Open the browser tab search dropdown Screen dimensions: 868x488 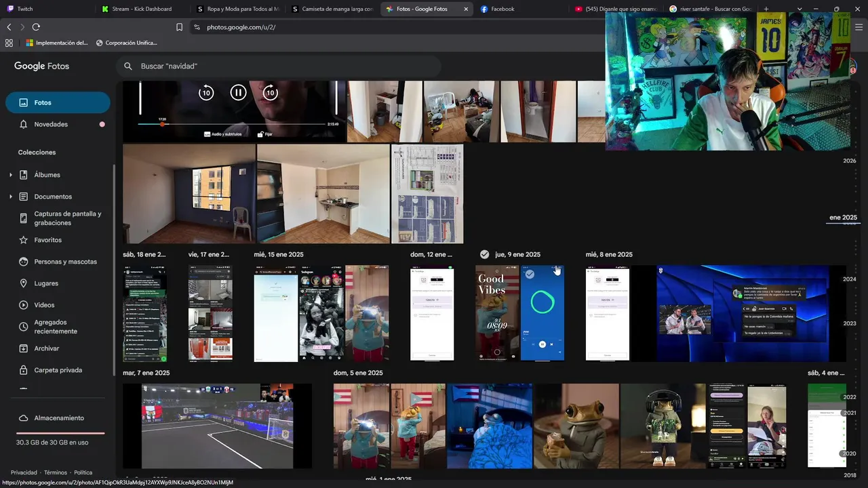click(800, 9)
